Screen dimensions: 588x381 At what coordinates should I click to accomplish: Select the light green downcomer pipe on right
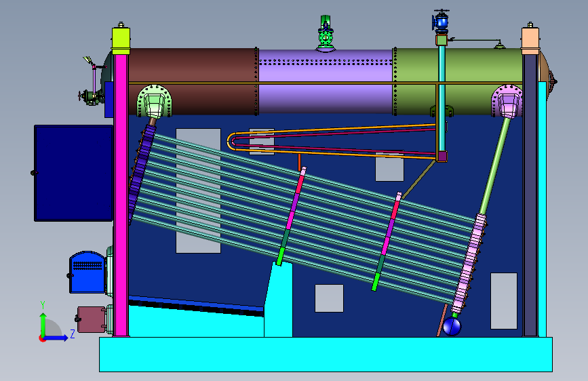pyautogui.click(x=496, y=165)
